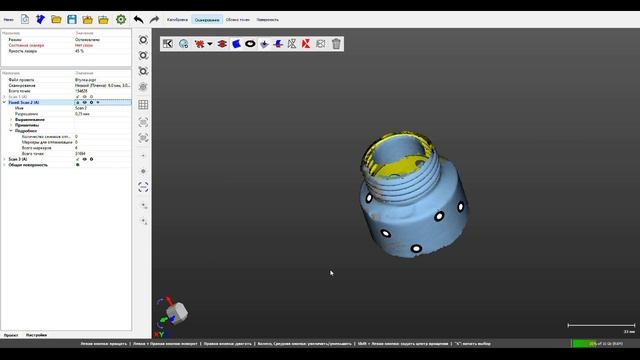Toggle the dot icon on Общая поверхность row

(78, 165)
